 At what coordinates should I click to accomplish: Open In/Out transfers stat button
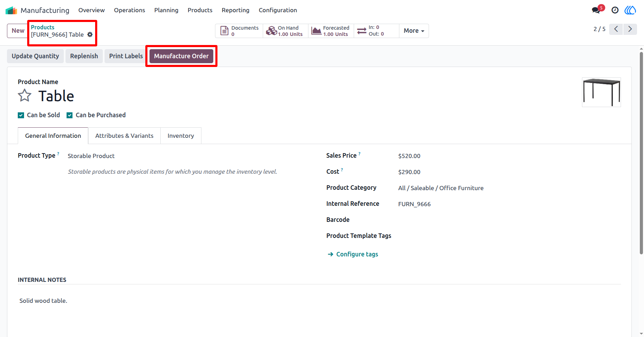pos(376,31)
